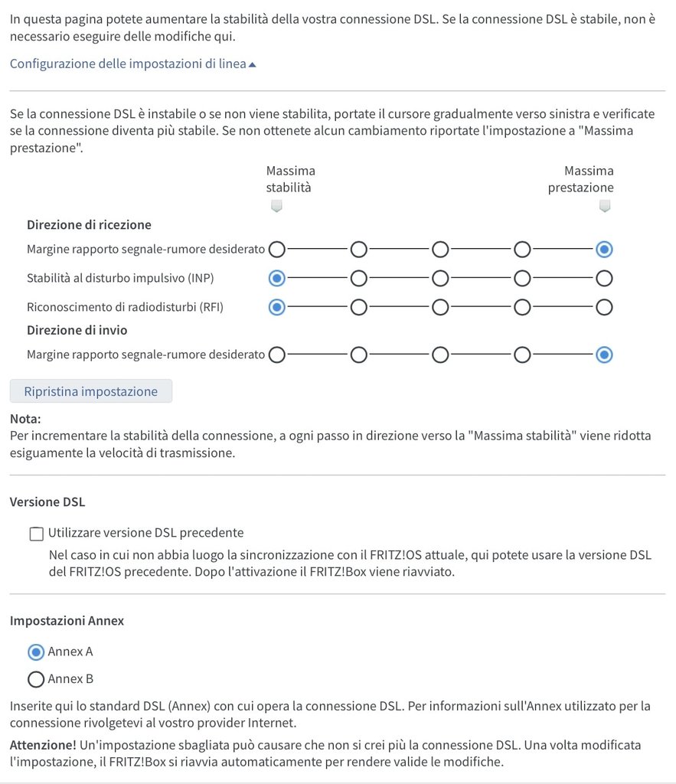Select second step for reception signal-noise margin
Image resolution: width=676 pixels, height=784 pixels.
359,250
